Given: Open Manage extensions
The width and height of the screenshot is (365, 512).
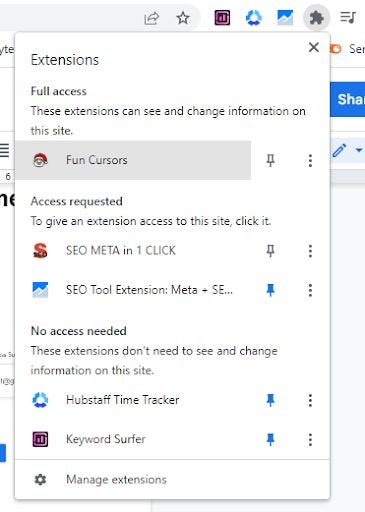Looking at the screenshot, I should (172, 479).
